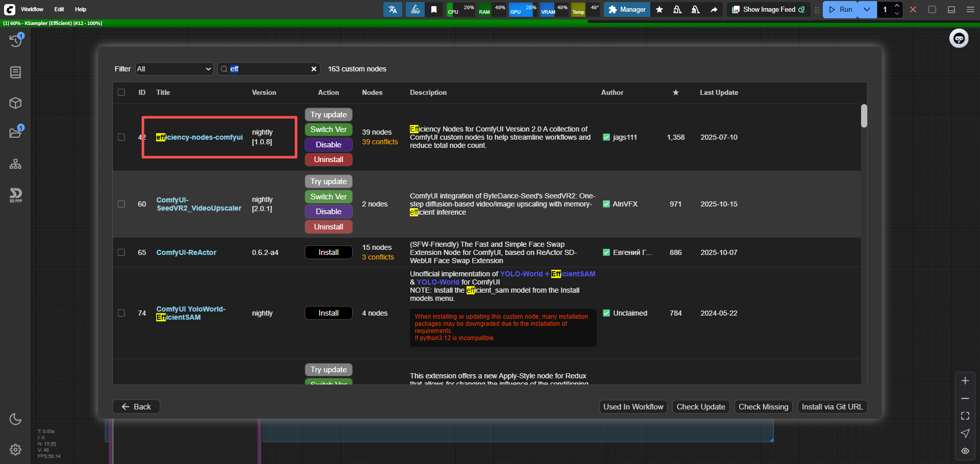The width and height of the screenshot is (980, 464).
Task: Open the Edit menu
Action: point(59,9)
